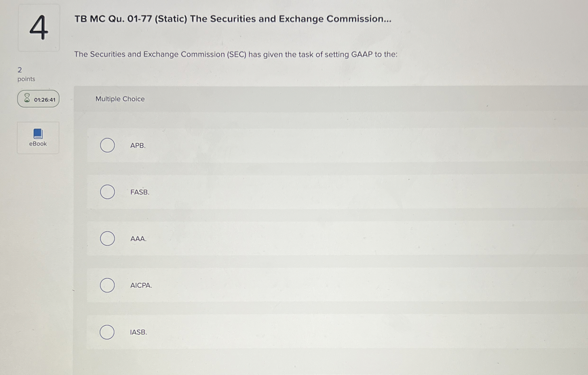Image resolution: width=588 pixels, height=375 pixels.
Task: Select the APB answer option
Action: pos(107,145)
